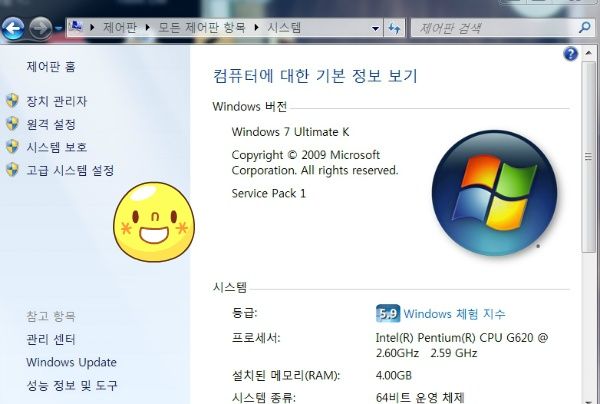Click the shield icon beside 원격 설정

(12, 124)
